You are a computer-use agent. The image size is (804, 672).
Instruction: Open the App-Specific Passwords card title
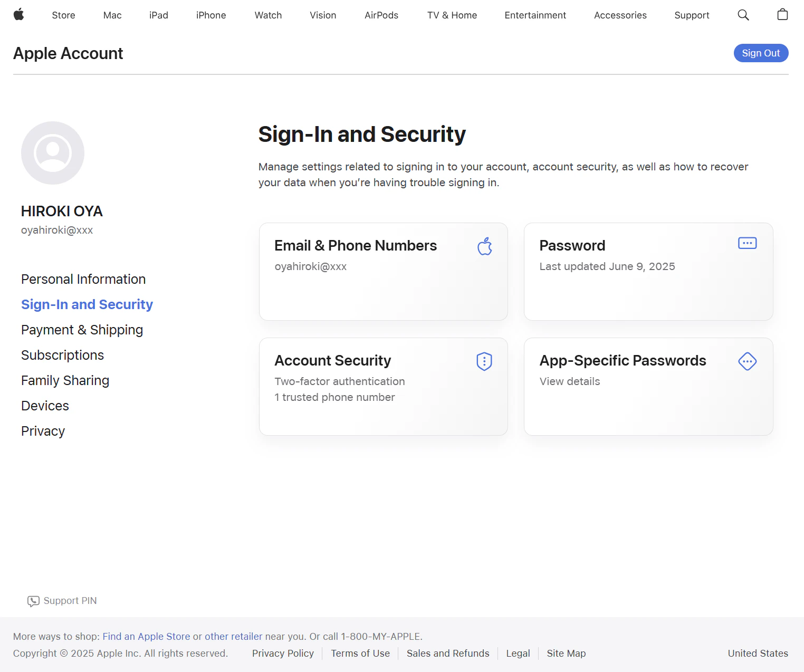pos(623,361)
